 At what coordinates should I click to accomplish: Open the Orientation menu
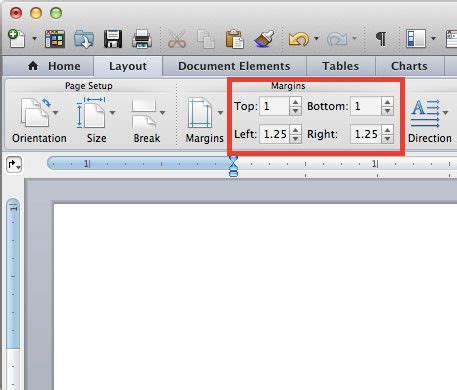click(39, 120)
